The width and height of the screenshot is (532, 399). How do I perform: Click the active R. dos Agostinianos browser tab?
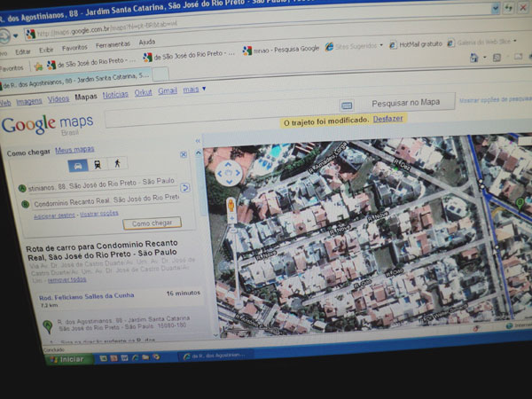click(x=75, y=79)
